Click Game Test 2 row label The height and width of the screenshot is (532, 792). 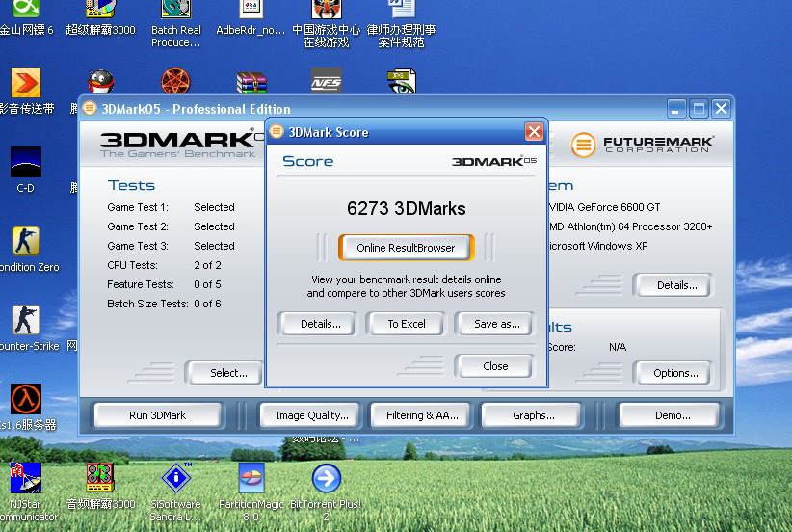point(138,226)
